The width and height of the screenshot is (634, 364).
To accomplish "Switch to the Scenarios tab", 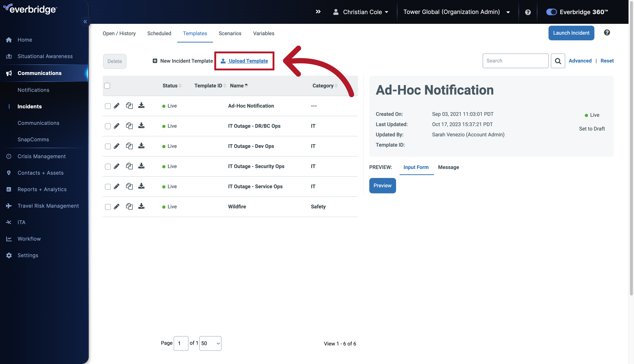I will (x=230, y=33).
